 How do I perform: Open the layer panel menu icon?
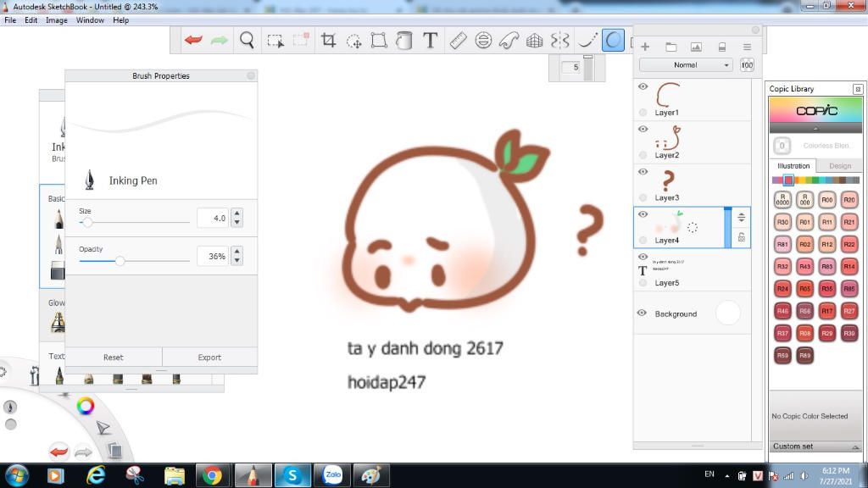pyautogui.click(x=747, y=47)
